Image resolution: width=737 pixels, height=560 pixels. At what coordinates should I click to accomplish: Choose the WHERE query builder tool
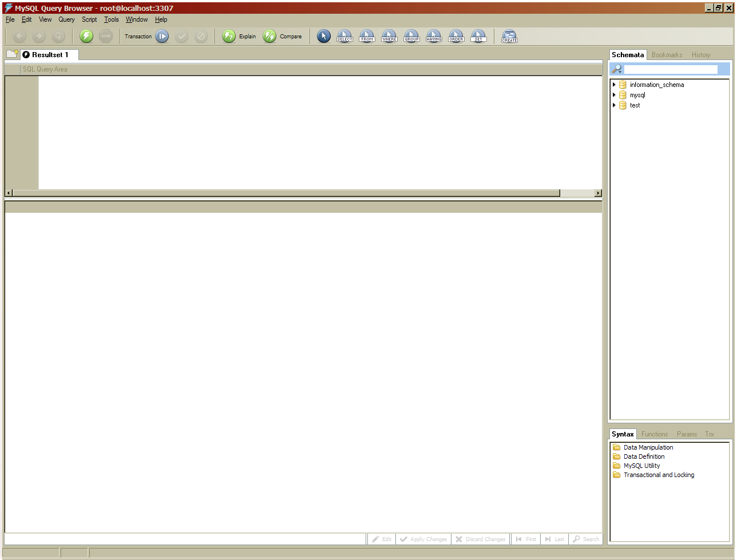tap(389, 37)
